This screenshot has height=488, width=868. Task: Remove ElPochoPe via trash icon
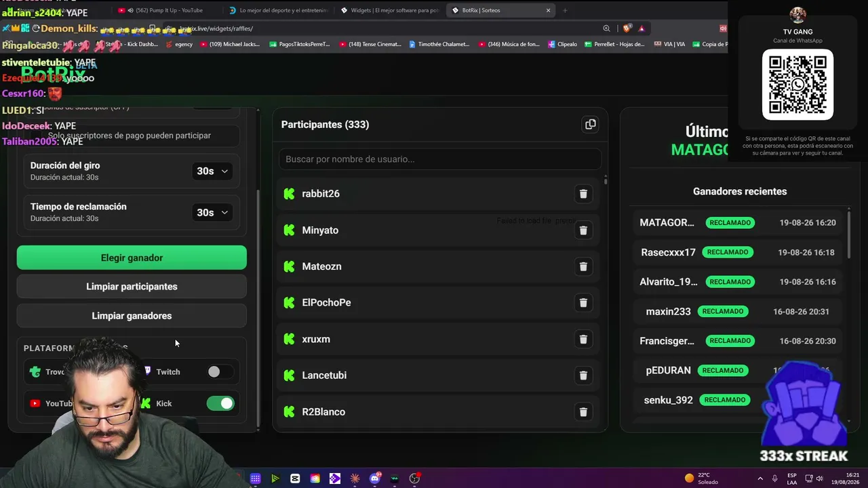tap(583, 302)
